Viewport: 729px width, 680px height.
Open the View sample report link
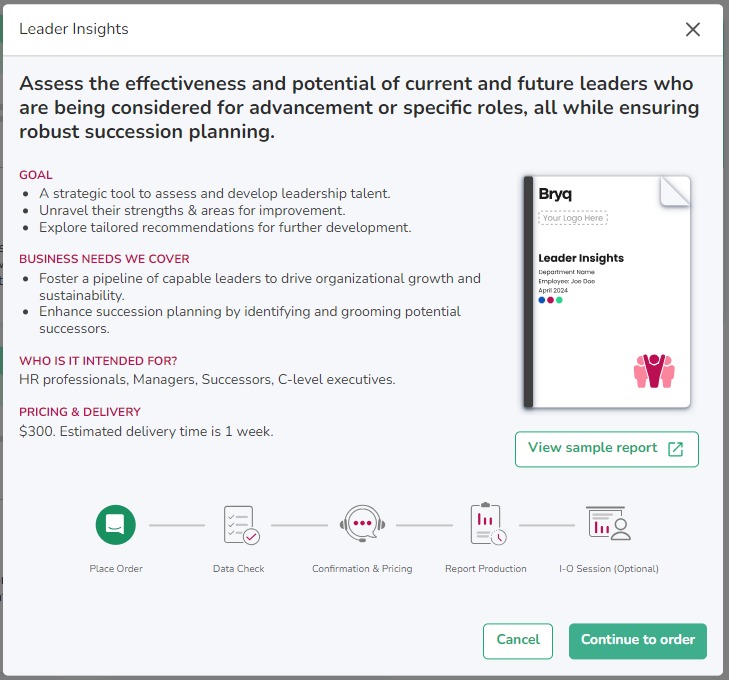click(x=593, y=449)
